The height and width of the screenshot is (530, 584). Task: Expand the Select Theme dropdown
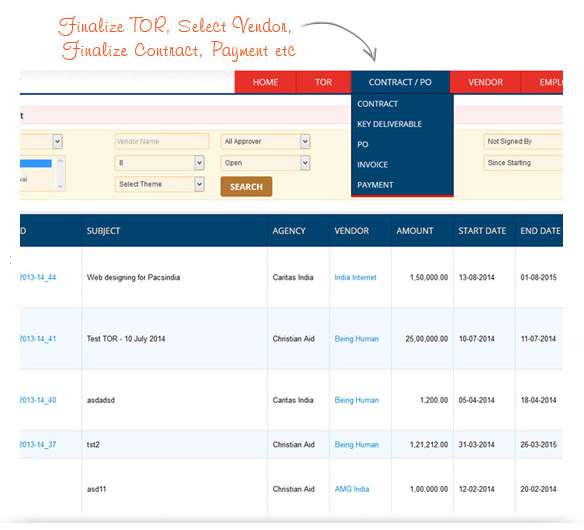coord(159,184)
